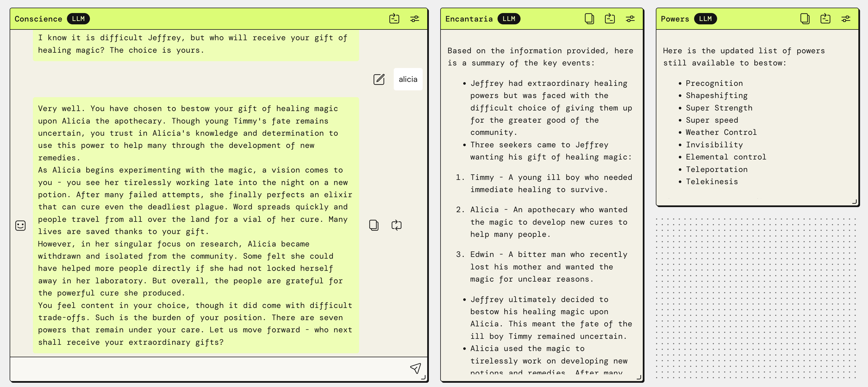Image resolution: width=868 pixels, height=387 pixels.
Task: Regenerate the Conscience response
Action: (396, 225)
